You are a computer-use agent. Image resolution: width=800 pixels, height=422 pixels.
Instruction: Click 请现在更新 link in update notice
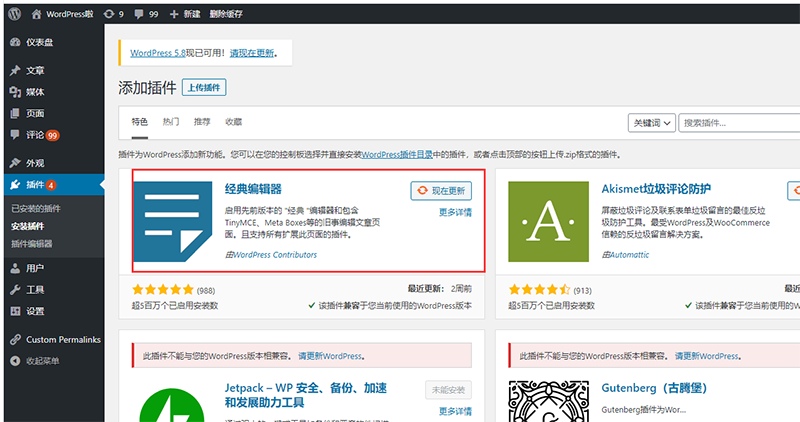[252, 53]
